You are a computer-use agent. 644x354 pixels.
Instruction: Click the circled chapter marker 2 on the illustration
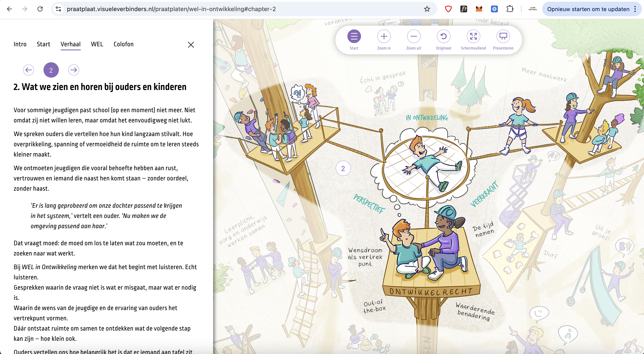click(344, 168)
